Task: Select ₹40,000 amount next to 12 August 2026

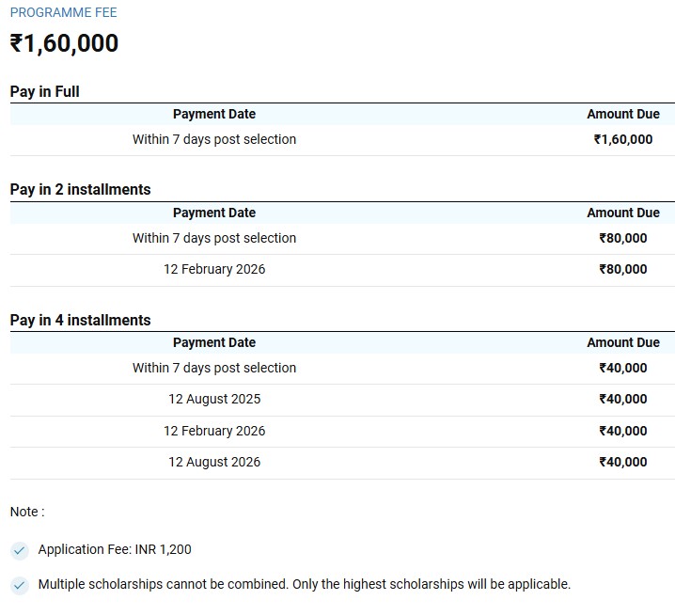Action: click(623, 462)
